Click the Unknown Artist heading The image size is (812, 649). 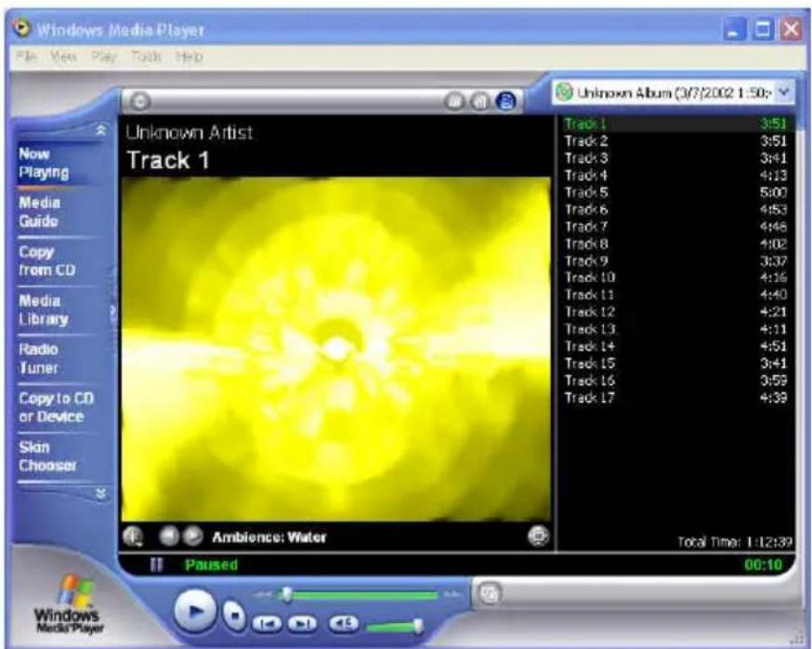[189, 133]
